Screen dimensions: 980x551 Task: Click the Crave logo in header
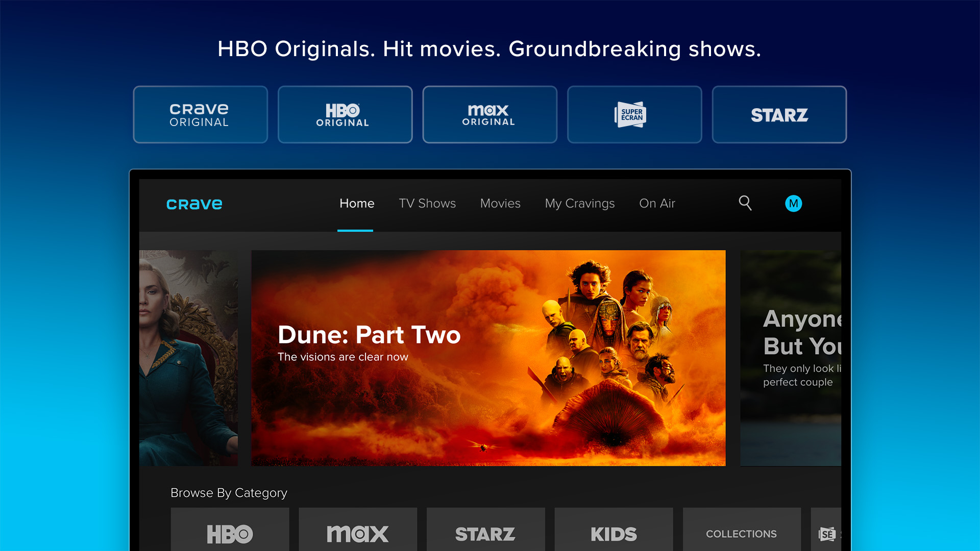tap(194, 204)
